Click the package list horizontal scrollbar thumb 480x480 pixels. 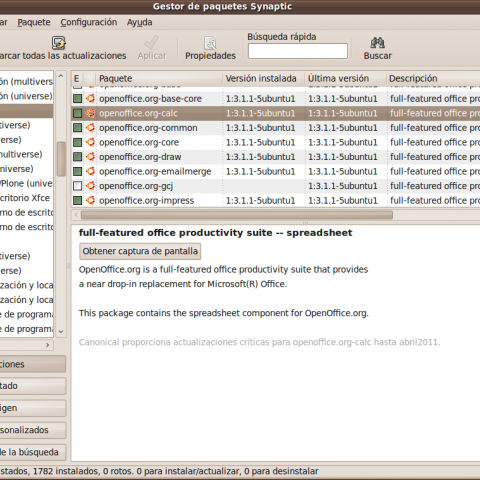[x=237, y=215]
